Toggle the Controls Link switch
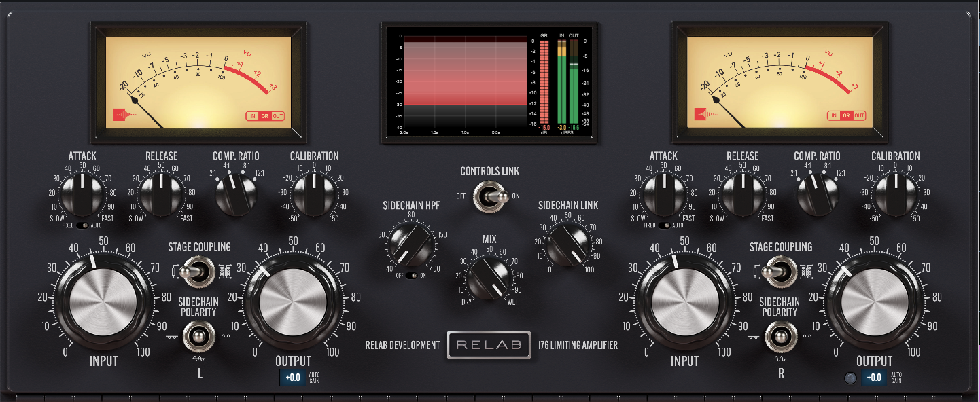The image size is (980, 402). (490, 196)
